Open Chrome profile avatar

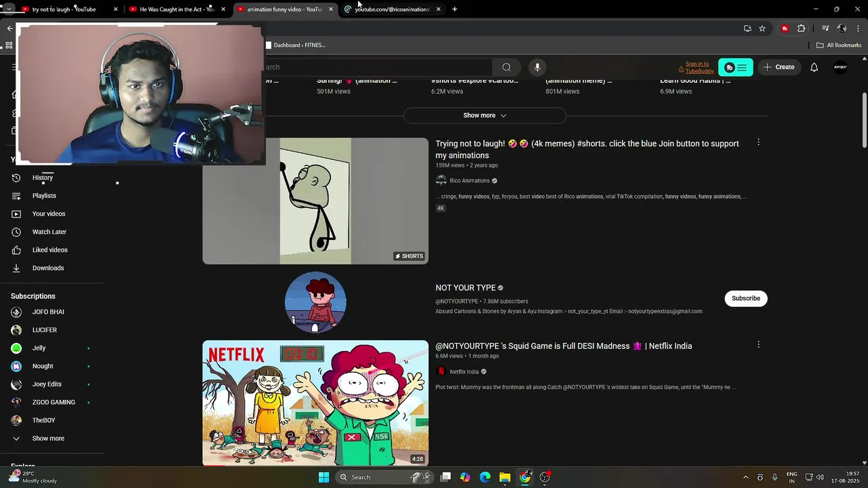[x=842, y=28]
